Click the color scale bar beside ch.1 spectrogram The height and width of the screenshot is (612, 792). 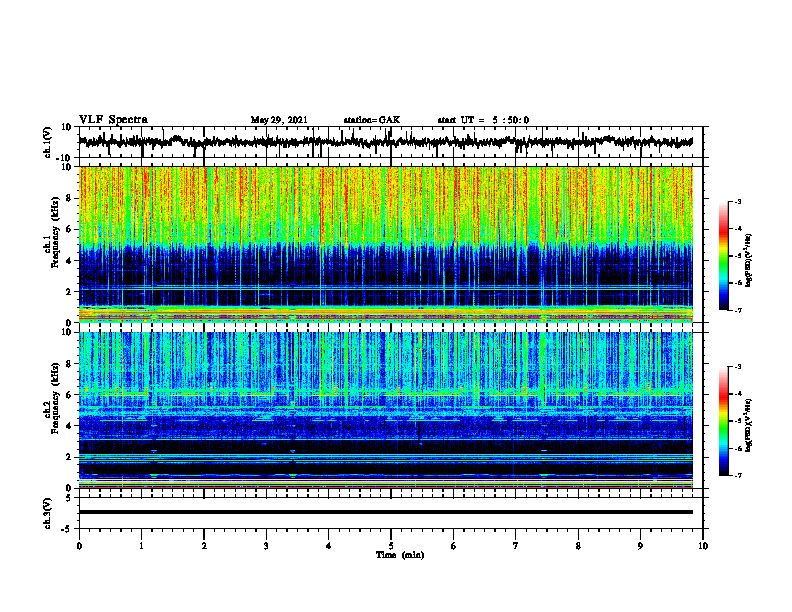click(724, 256)
